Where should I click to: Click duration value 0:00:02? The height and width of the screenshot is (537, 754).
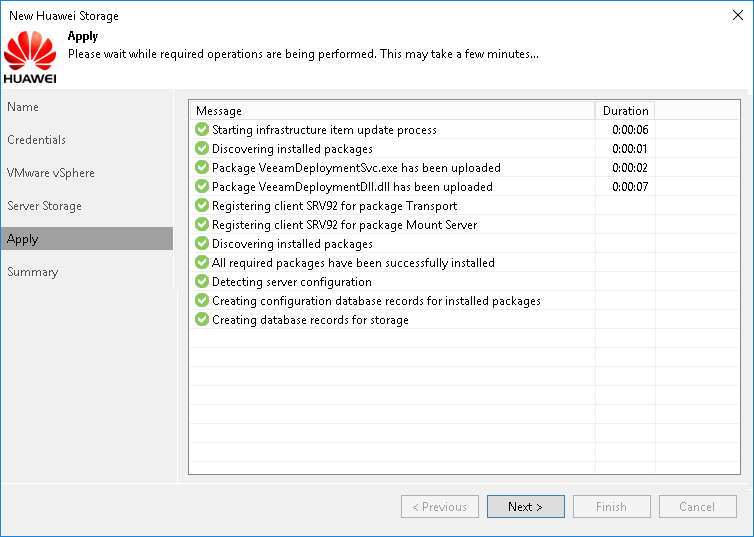tap(630, 168)
